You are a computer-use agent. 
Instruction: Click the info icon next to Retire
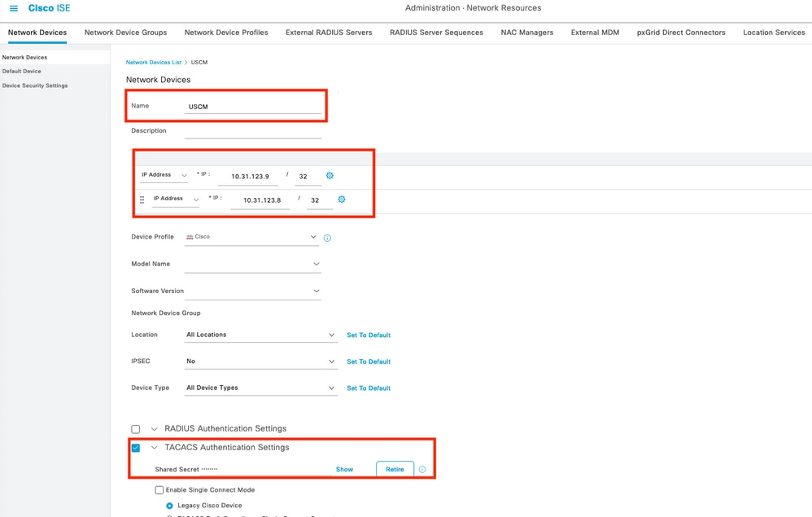click(x=421, y=469)
